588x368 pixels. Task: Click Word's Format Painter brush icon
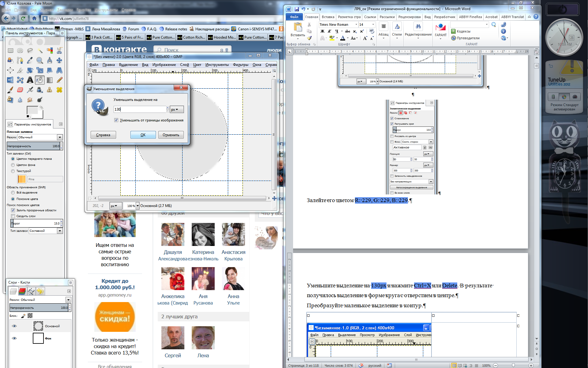tap(309, 38)
